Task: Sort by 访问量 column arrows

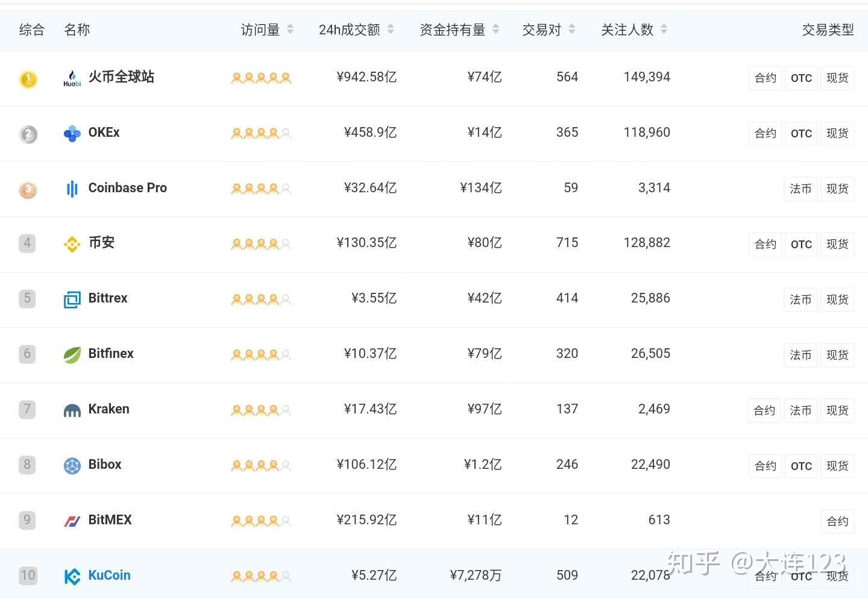Action: 290,29
